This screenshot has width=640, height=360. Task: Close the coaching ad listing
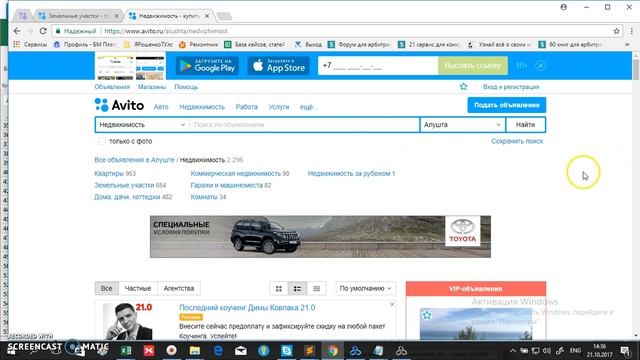(392, 304)
